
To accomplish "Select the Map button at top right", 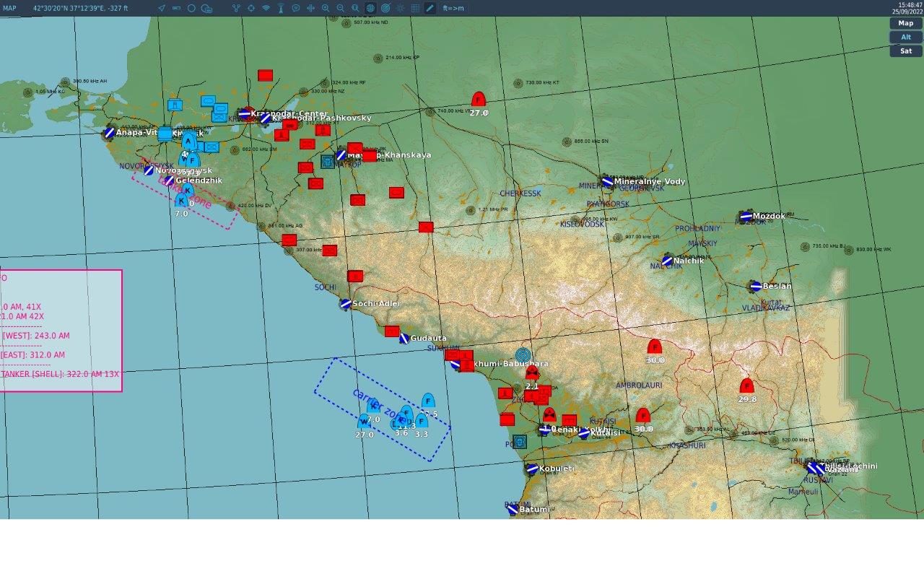I will (x=905, y=22).
